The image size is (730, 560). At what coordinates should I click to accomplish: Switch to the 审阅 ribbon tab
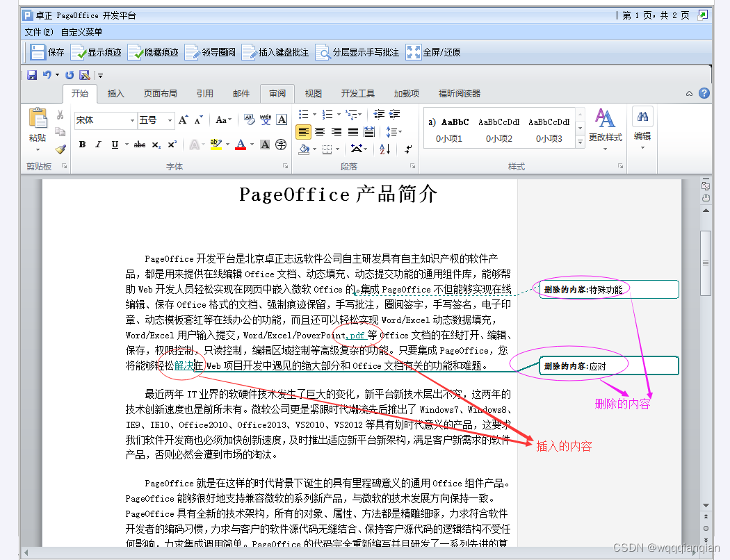277,94
